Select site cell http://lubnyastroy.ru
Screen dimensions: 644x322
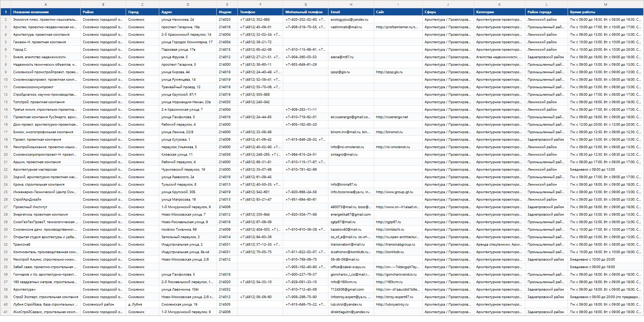[398, 304]
